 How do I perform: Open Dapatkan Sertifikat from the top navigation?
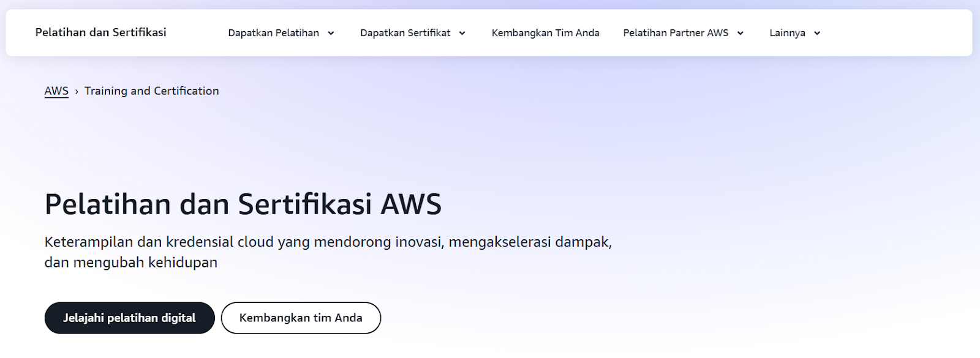point(405,33)
